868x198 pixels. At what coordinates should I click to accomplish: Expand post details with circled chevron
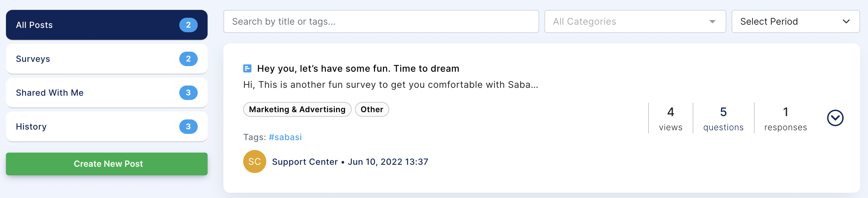[835, 118]
